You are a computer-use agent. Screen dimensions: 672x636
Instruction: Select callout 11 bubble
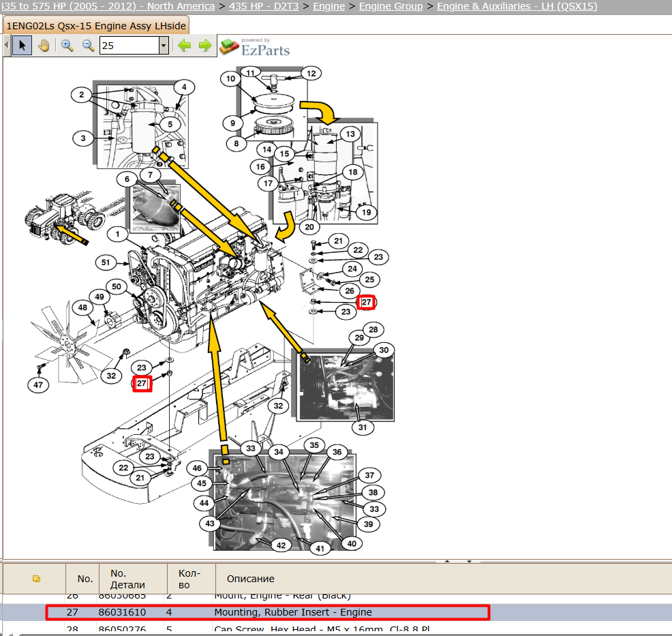point(251,73)
